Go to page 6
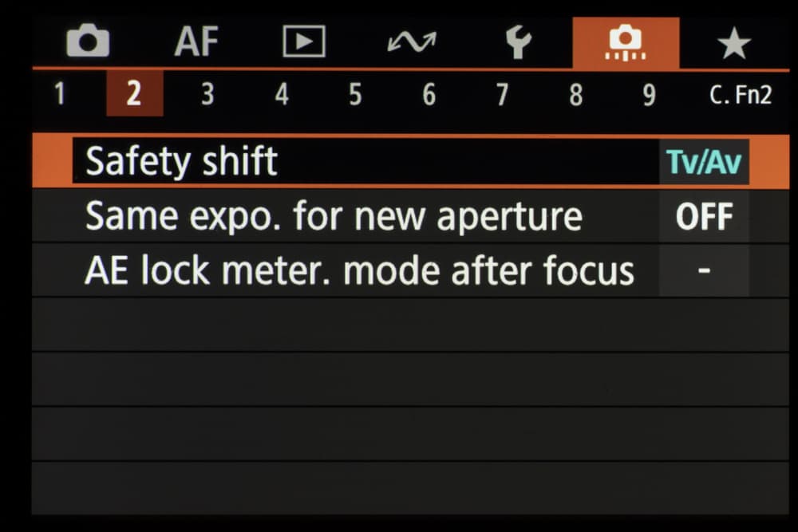The image size is (798, 532). point(429,95)
